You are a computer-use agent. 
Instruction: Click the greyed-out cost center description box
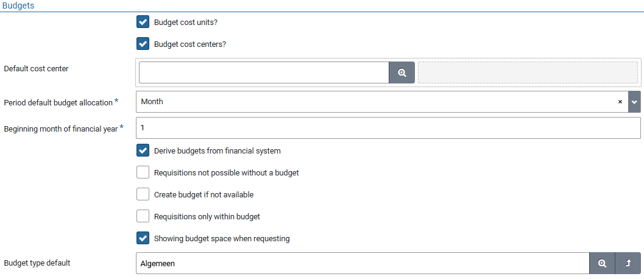click(x=528, y=72)
